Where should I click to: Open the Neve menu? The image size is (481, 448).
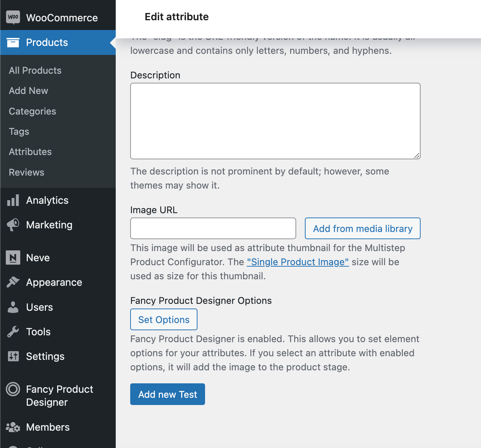[58, 258]
